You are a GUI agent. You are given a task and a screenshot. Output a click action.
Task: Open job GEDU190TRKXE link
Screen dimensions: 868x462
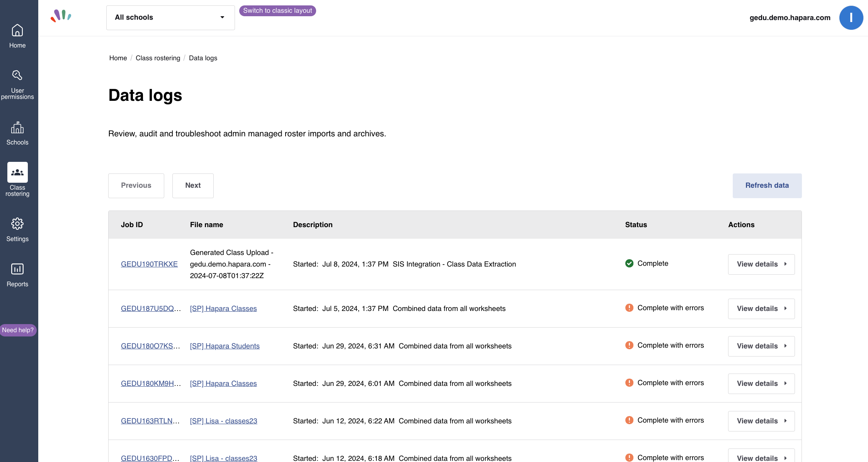pyautogui.click(x=149, y=264)
